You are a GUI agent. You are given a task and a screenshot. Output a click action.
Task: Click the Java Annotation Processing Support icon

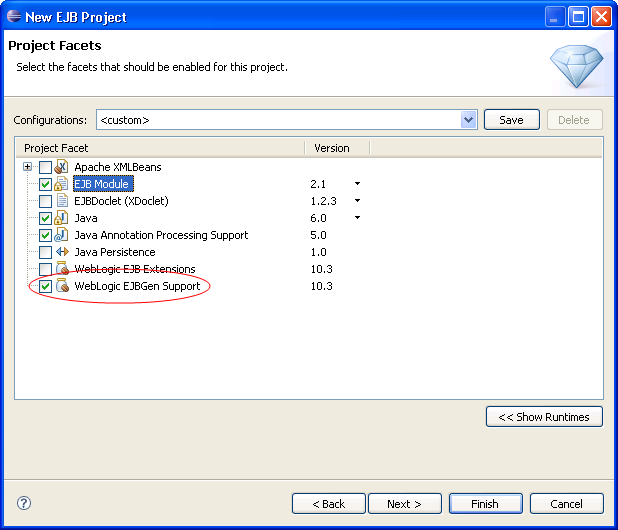61,235
